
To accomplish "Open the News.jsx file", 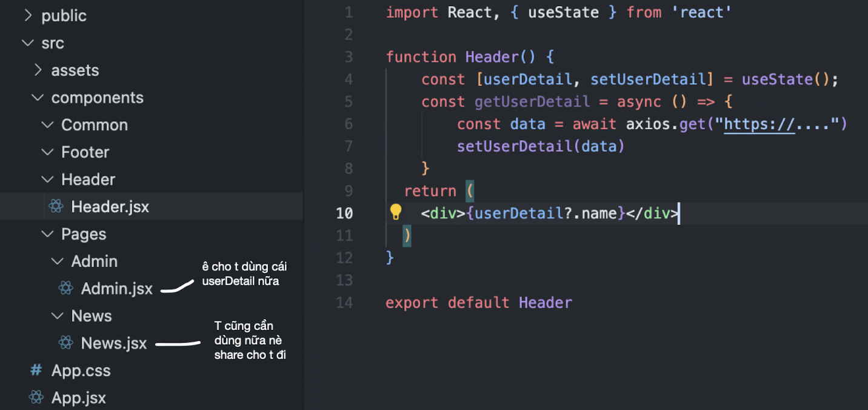I will [114, 343].
